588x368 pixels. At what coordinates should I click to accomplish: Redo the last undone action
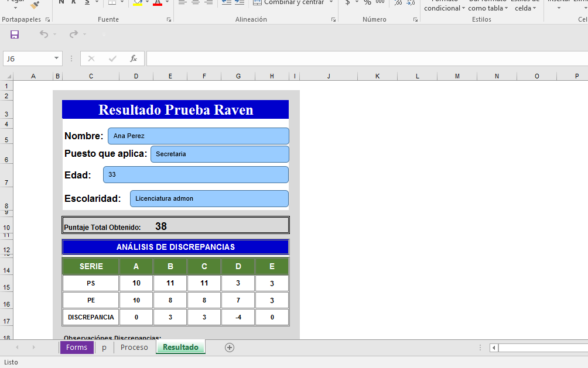tap(74, 35)
